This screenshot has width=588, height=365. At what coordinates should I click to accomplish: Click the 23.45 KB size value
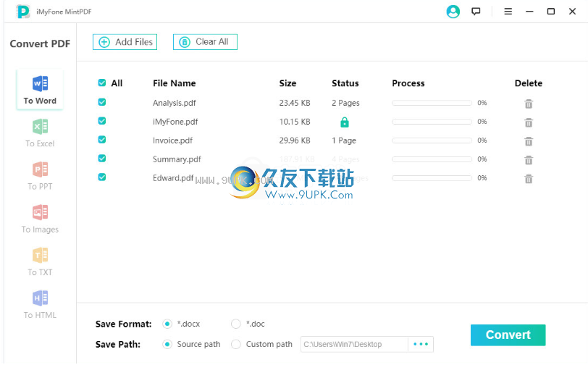pos(295,103)
